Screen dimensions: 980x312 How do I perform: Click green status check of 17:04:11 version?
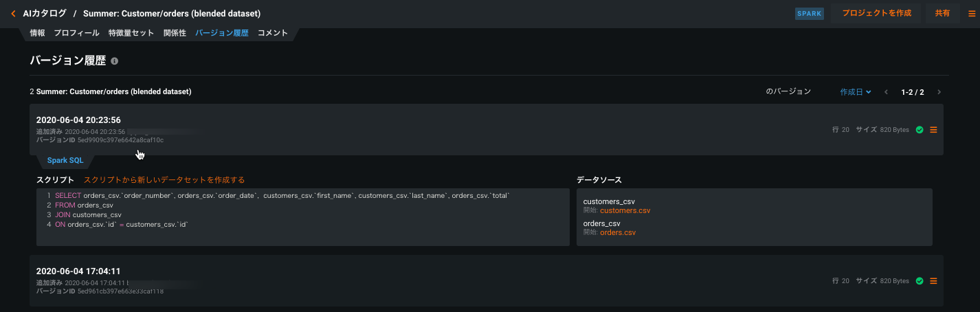(920, 280)
